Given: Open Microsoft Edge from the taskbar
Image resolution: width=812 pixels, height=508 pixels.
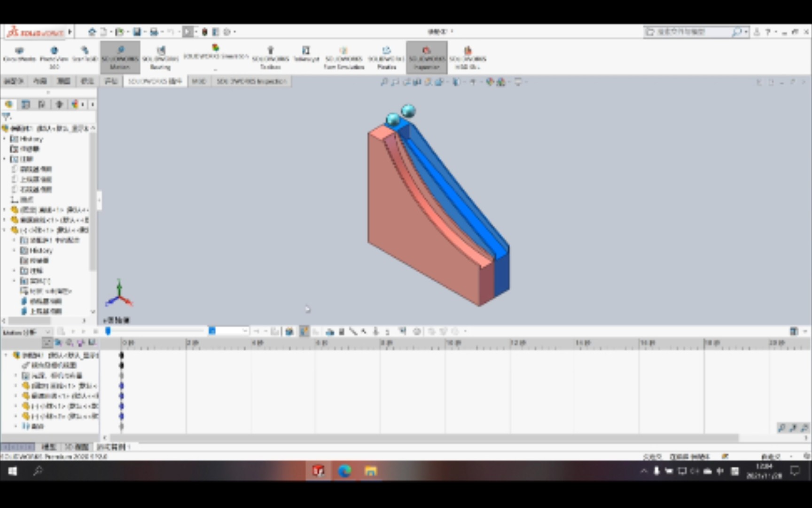Looking at the screenshot, I should coord(345,471).
